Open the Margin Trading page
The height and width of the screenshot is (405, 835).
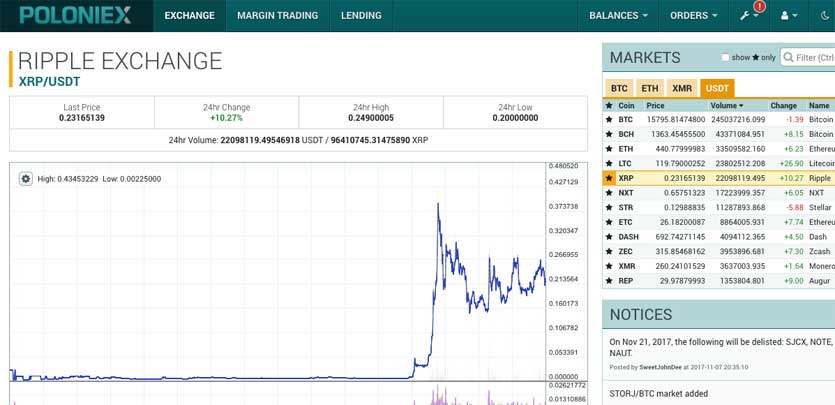tap(278, 16)
